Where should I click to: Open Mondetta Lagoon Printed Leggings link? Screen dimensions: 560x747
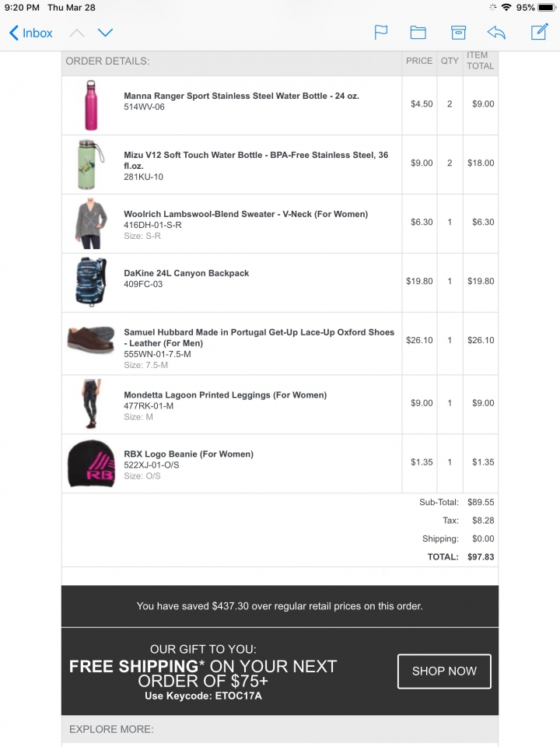(226, 395)
